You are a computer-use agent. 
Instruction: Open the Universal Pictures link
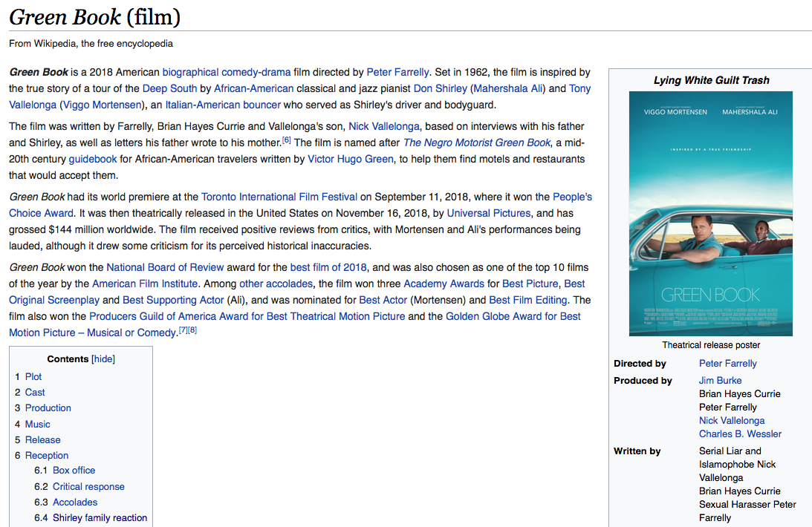(489, 213)
